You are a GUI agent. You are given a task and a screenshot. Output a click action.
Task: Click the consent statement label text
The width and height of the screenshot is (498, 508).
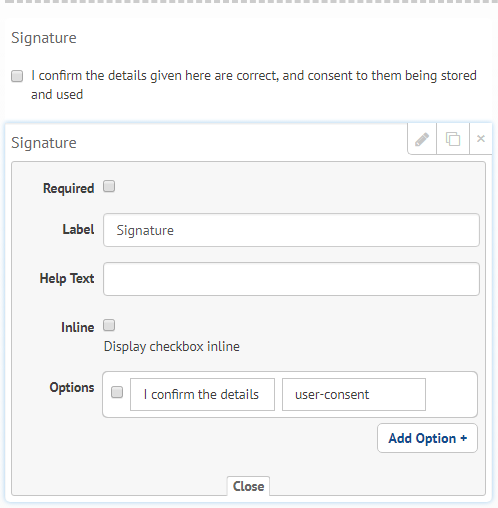click(254, 85)
